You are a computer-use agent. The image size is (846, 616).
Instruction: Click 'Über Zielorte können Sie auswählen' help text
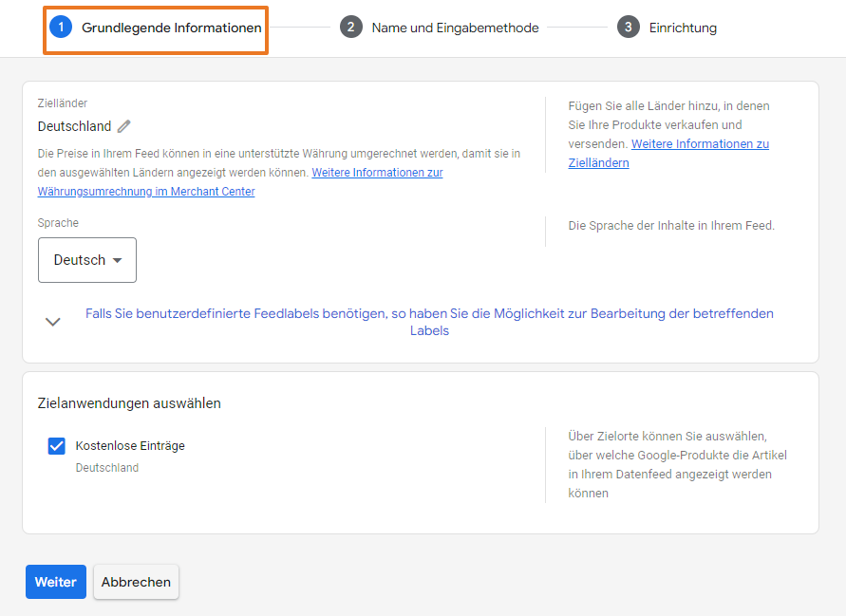(677, 464)
